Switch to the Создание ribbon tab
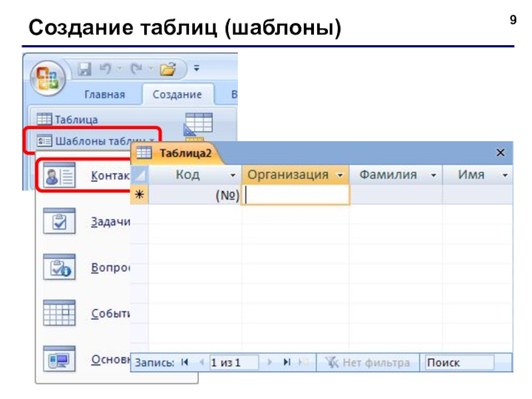532x399 pixels. point(177,94)
